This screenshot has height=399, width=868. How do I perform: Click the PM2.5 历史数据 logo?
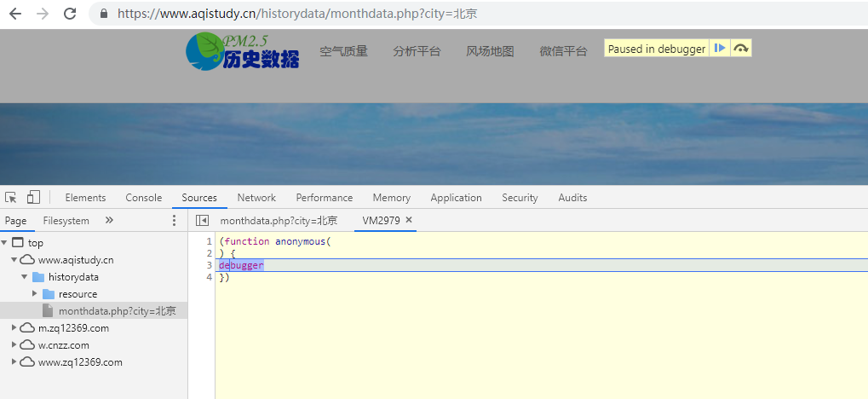[243, 51]
